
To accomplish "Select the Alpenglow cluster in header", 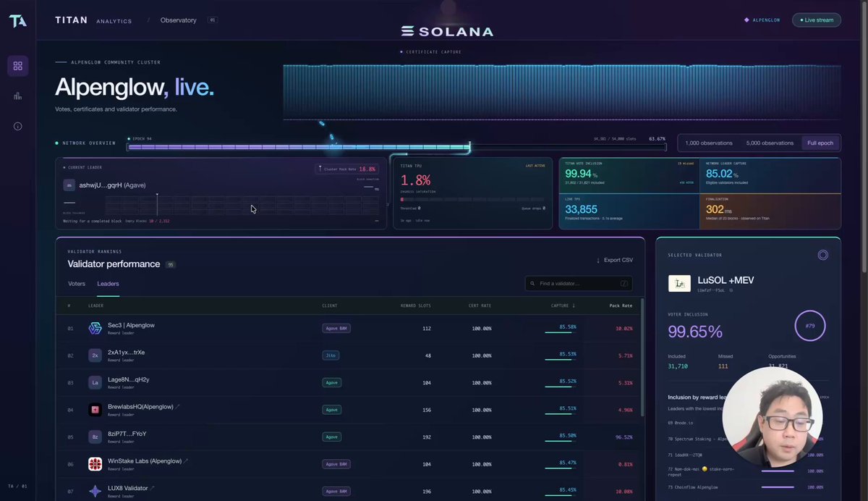I will click(762, 20).
